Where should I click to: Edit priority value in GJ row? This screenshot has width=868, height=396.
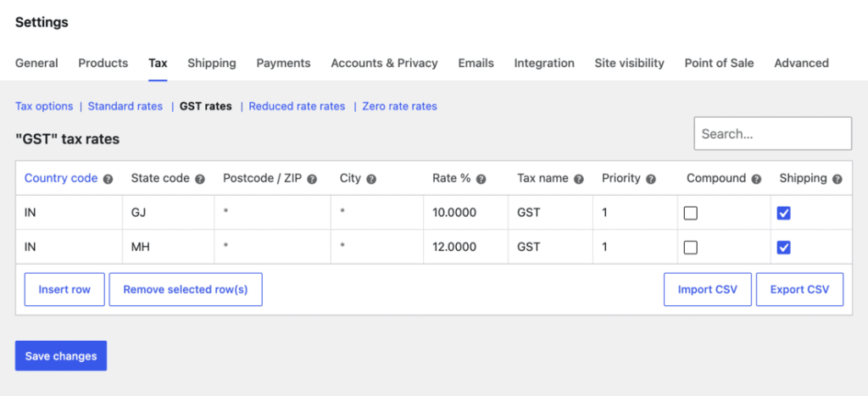click(x=635, y=213)
